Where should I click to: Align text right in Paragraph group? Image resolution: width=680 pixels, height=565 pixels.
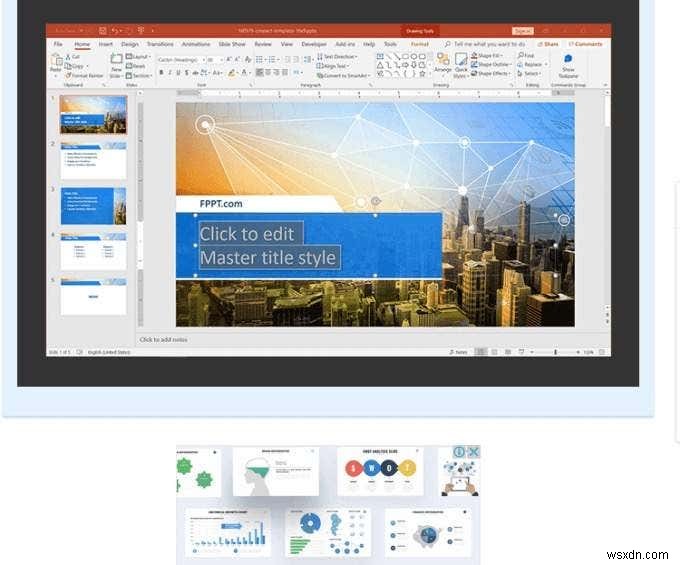tap(276, 72)
